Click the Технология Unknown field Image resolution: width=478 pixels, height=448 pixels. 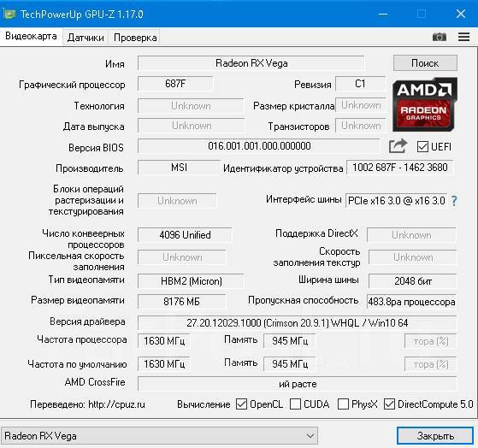[191, 106]
